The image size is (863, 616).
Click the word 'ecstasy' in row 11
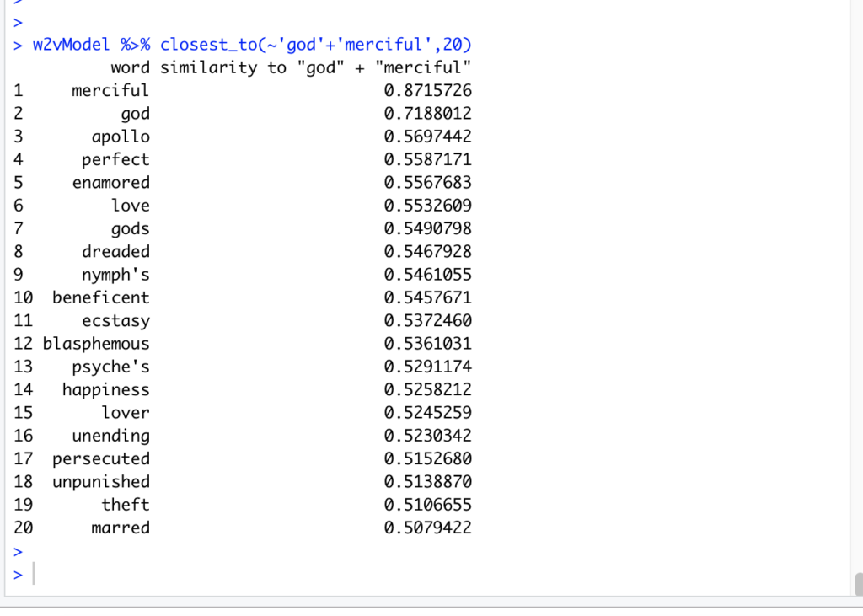click(115, 321)
